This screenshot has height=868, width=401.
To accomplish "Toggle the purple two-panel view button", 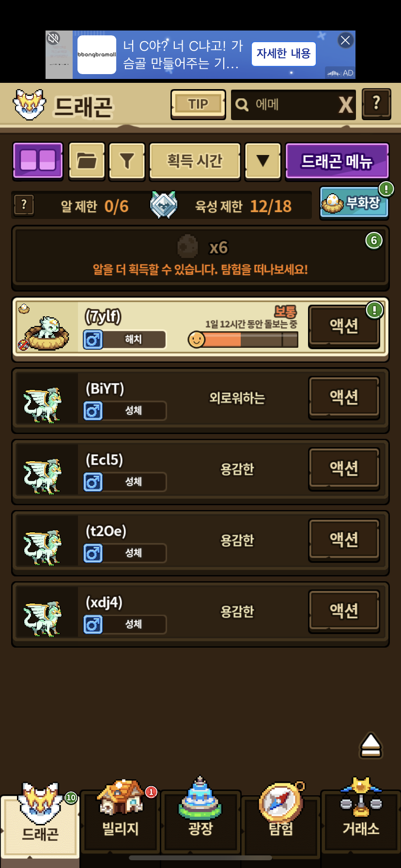I will pyautogui.click(x=38, y=160).
